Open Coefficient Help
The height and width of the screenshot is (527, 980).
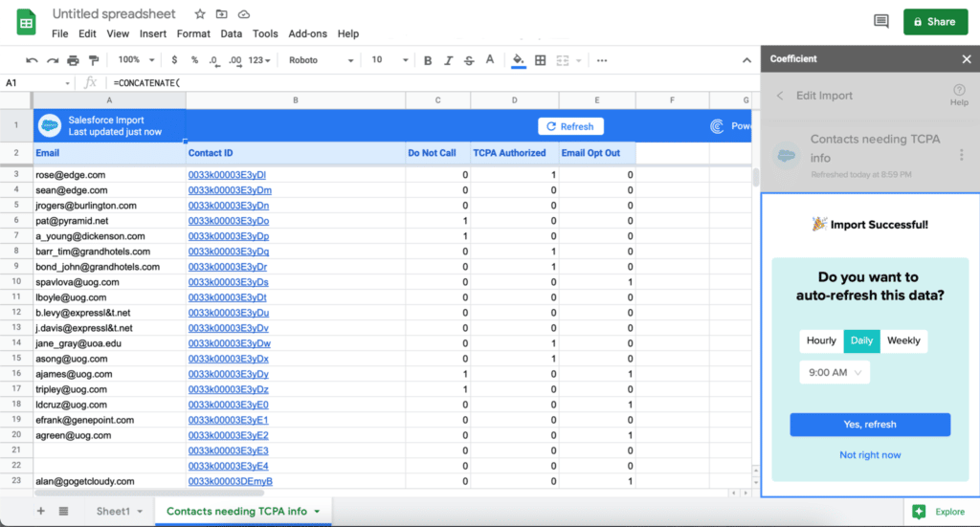coord(959,95)
